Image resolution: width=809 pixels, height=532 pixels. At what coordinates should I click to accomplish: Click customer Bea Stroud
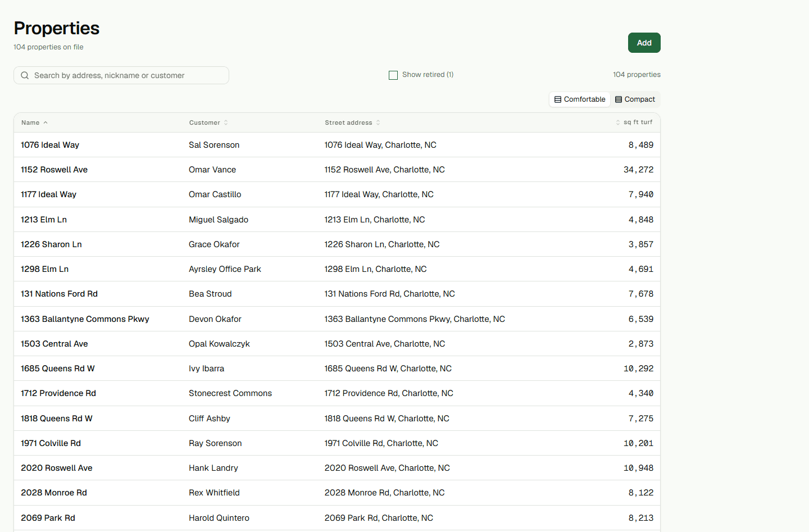click(210, 294)
